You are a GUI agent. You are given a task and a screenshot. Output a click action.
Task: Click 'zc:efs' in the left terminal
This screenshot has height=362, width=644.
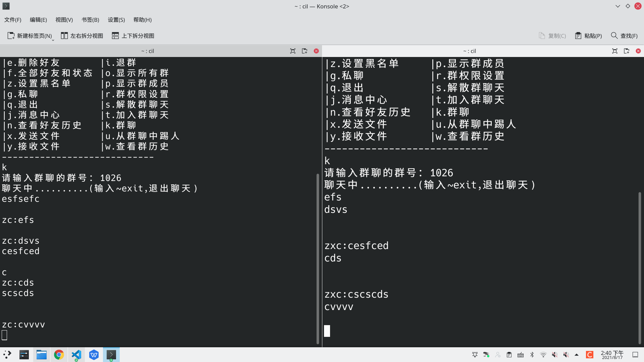pos(18,220)
